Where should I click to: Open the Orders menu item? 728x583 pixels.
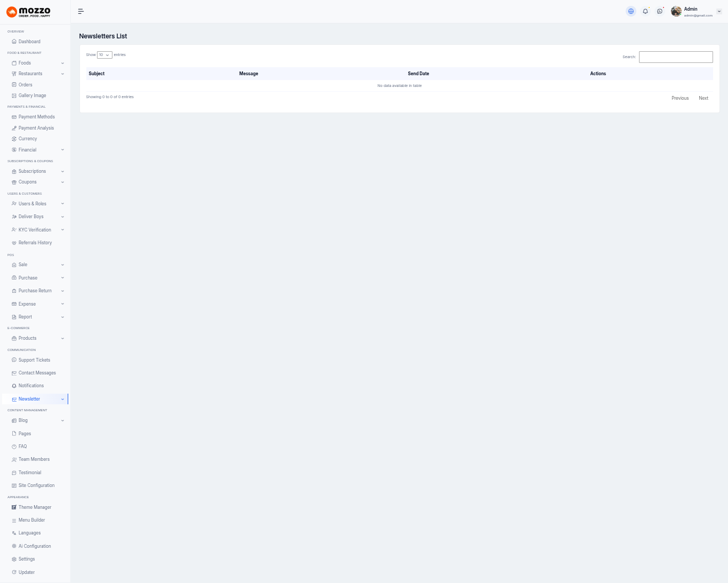(25, 85)
